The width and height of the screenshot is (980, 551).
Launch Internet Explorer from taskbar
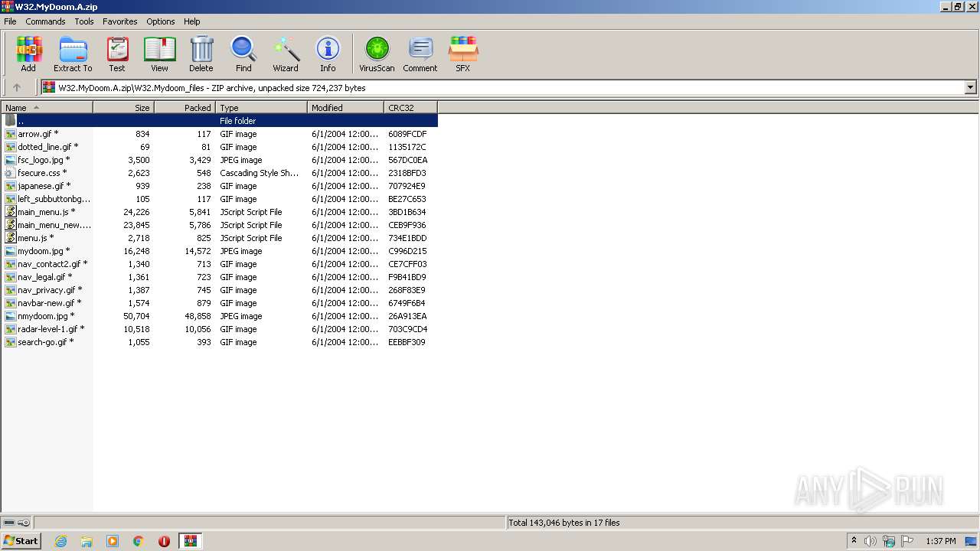(x=60, y=541)
